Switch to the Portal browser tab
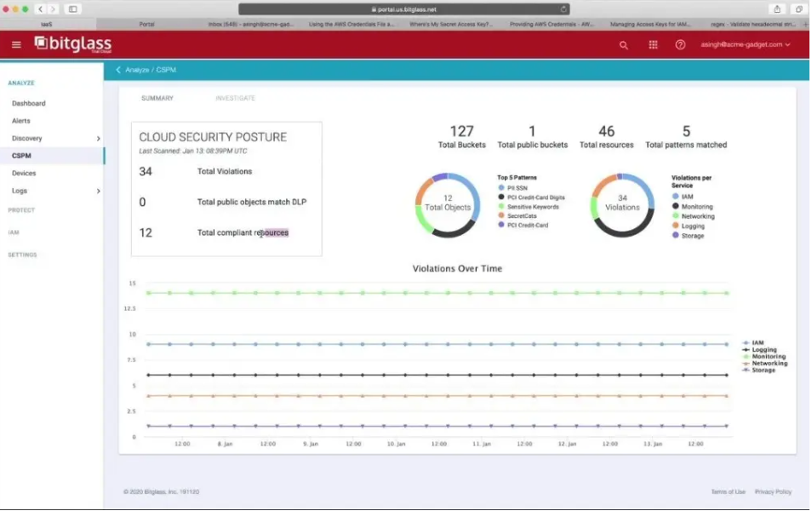The width and height of the screenshot is (812, 511). (146, 24)
